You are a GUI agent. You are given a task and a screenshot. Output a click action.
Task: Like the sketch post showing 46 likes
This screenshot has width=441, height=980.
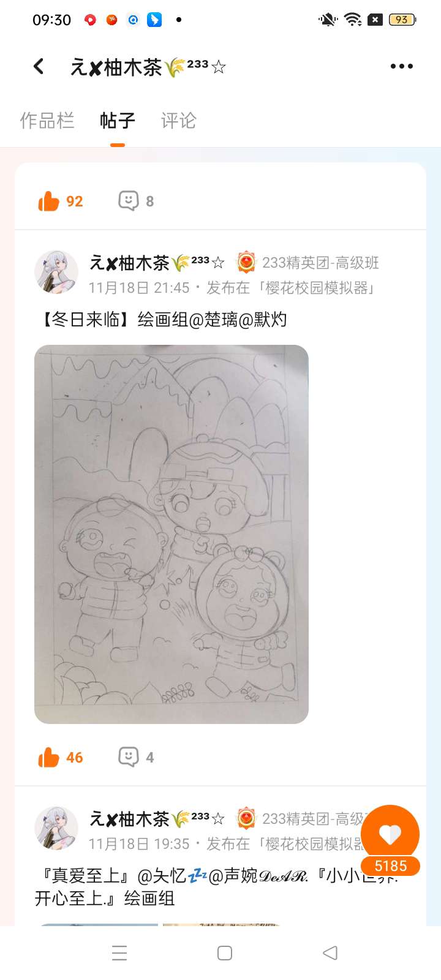[x=48, y=757]
